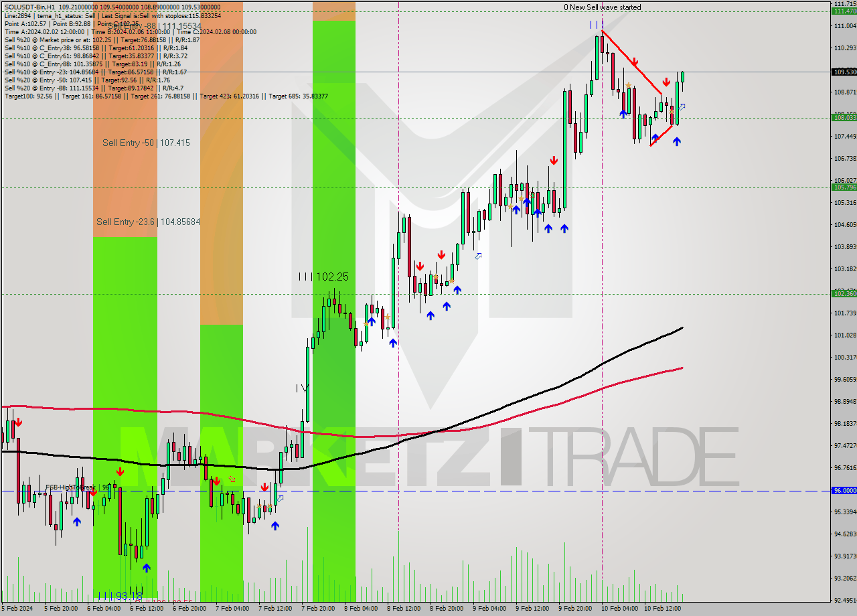Select the 'Sell %20 @ Entry -88: 111.15534' row

[94, 88]
